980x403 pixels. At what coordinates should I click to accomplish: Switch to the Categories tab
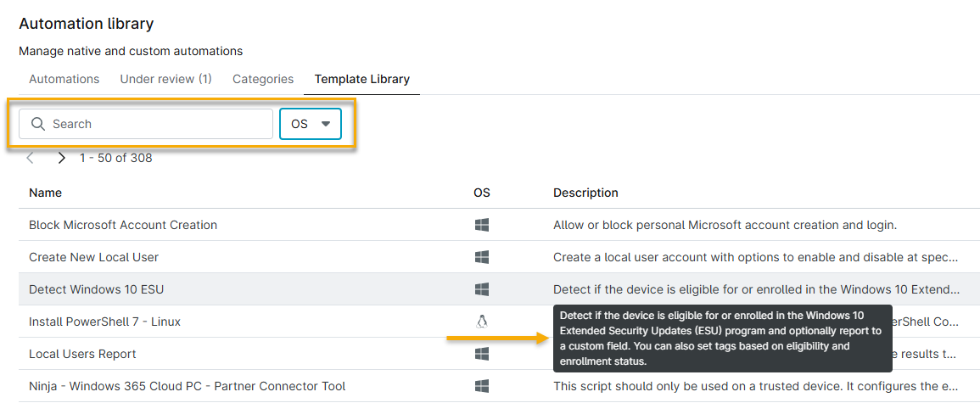coord(263,79)
